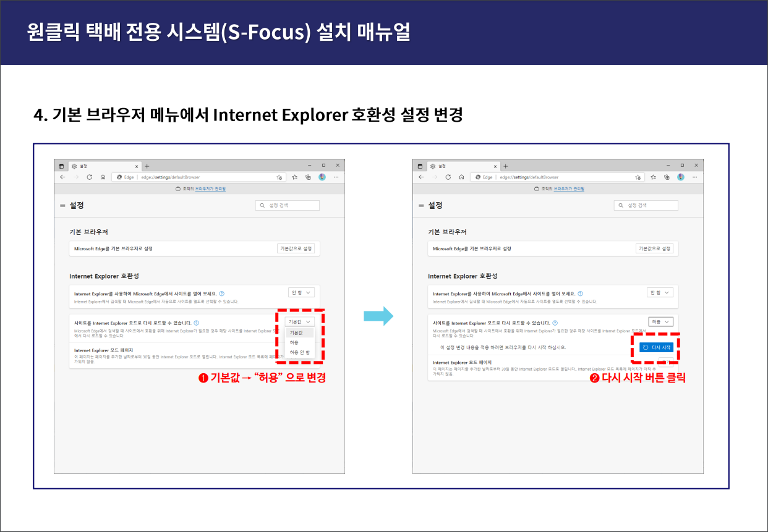768x532 pixels.
Task: Open the hamburger settings menu in the left Edge window
Action: click(62, 205)
